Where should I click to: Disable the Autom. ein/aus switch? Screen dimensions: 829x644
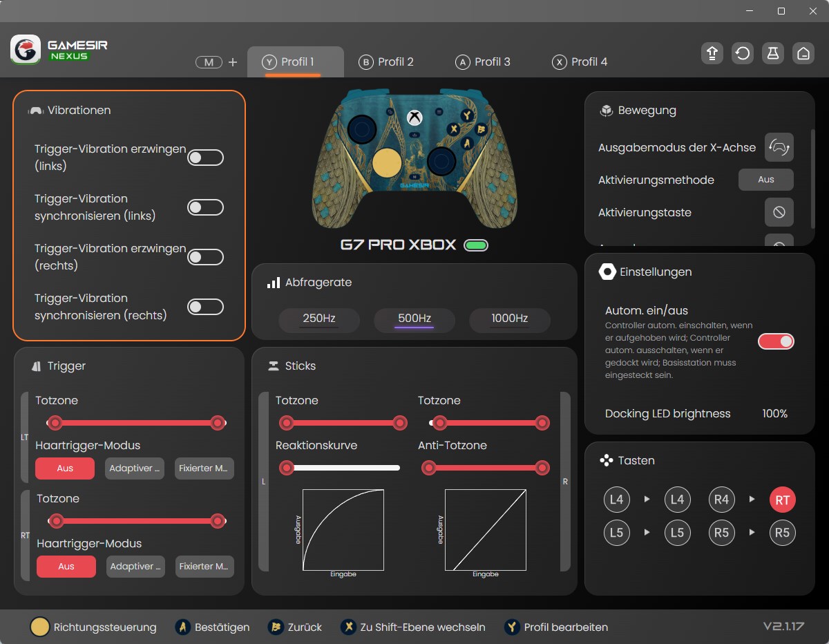coord(776,341)
